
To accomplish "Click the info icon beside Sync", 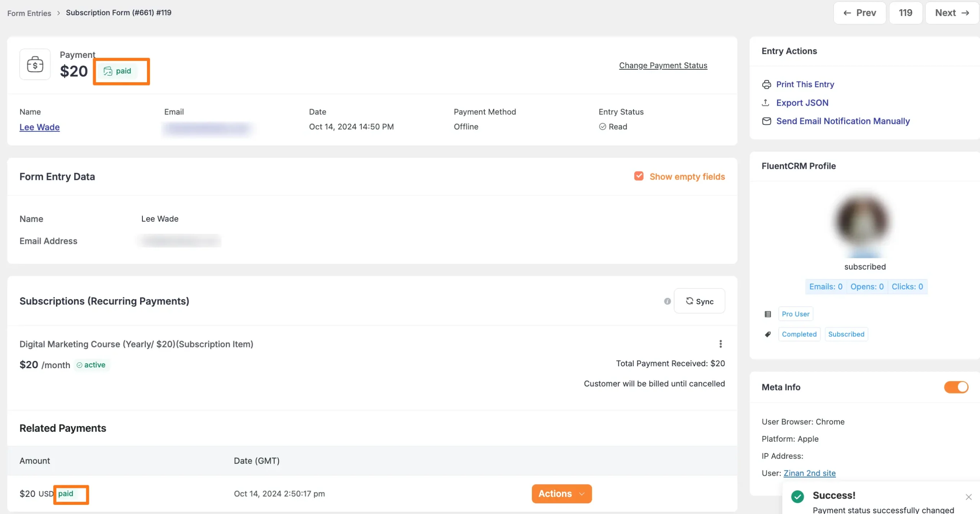I will [x=667, y=301].
